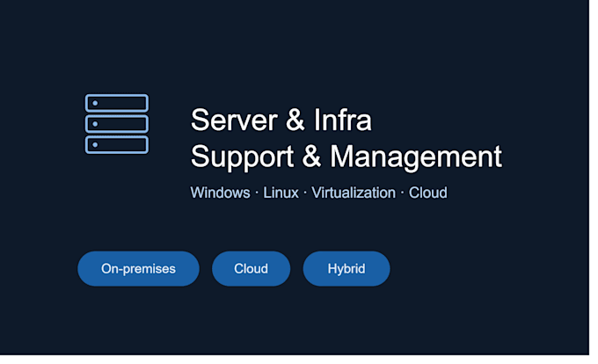Click the word "Virtualization" in the subtitle
The width and height of the screenshot is (598, 364).
[x=354, y=193]
